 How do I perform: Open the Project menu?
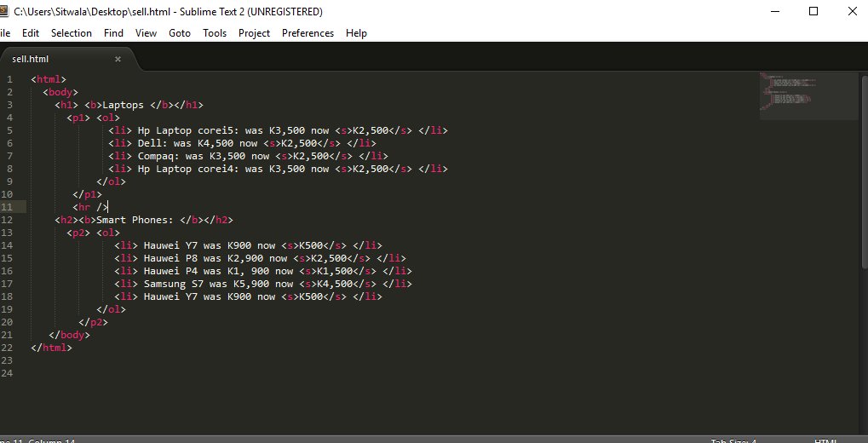pos(254,33)
